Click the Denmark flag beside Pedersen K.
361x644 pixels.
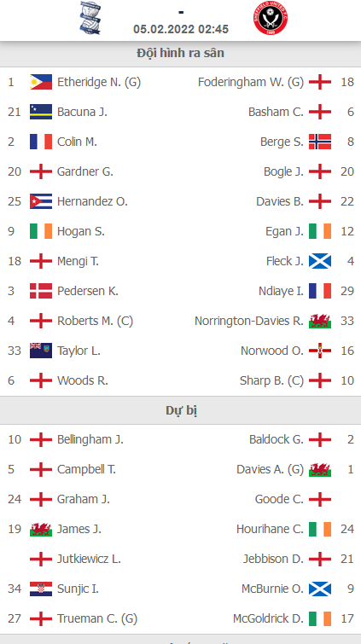(x=41, y=291)
